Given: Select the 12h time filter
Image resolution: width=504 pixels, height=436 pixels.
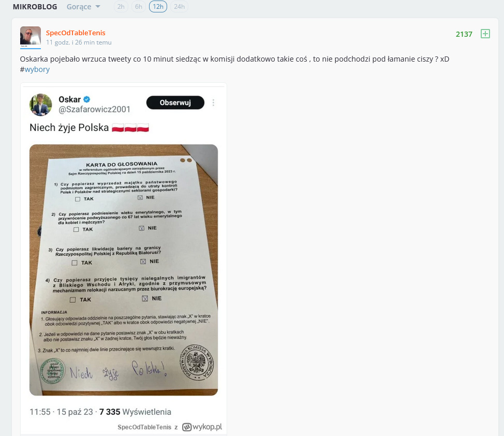Looking at the screenshot, I should tap(158, 7).
